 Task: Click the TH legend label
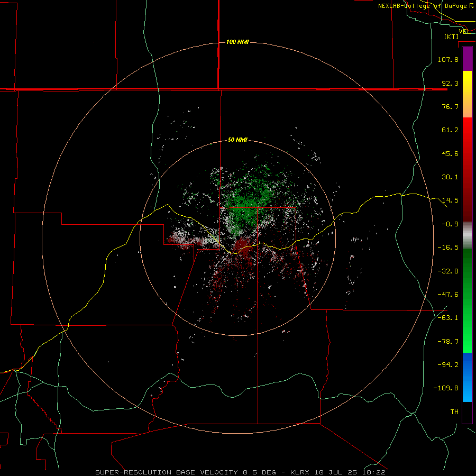point(454,412)
